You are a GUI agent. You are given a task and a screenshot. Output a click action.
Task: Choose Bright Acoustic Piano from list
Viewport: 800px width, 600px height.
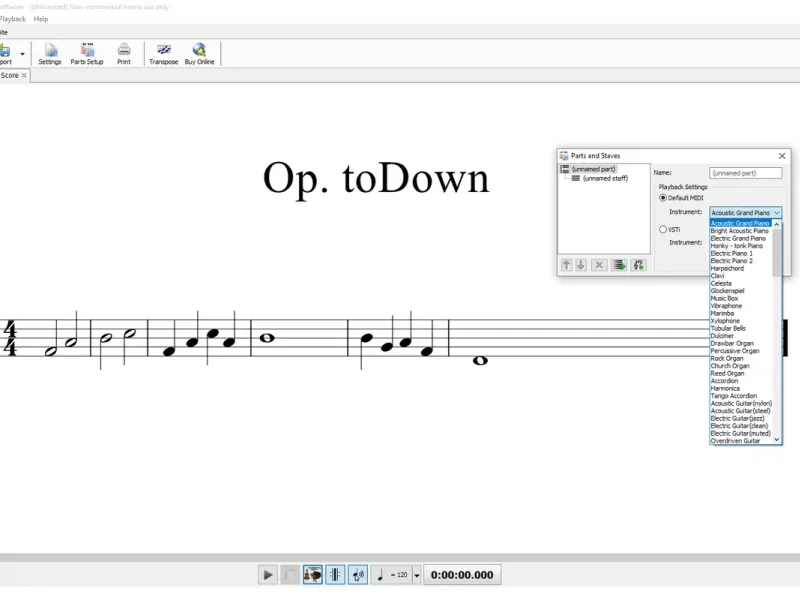[x=739, y=231]
